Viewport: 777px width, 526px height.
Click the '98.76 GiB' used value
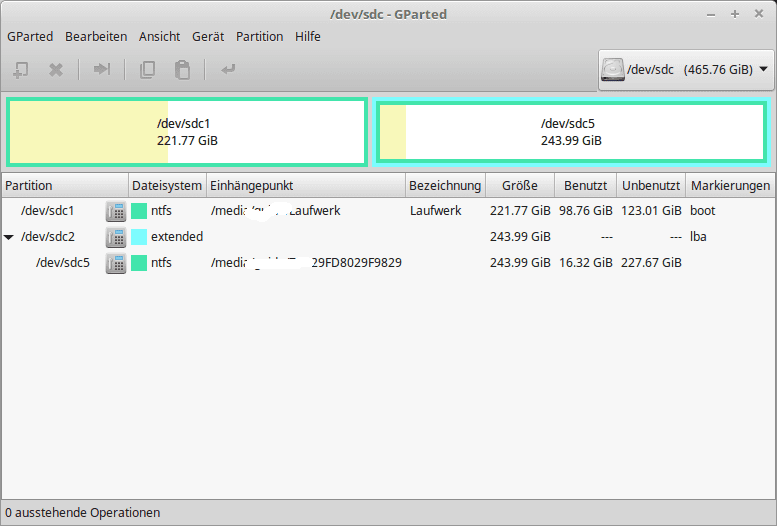[586, 211]
